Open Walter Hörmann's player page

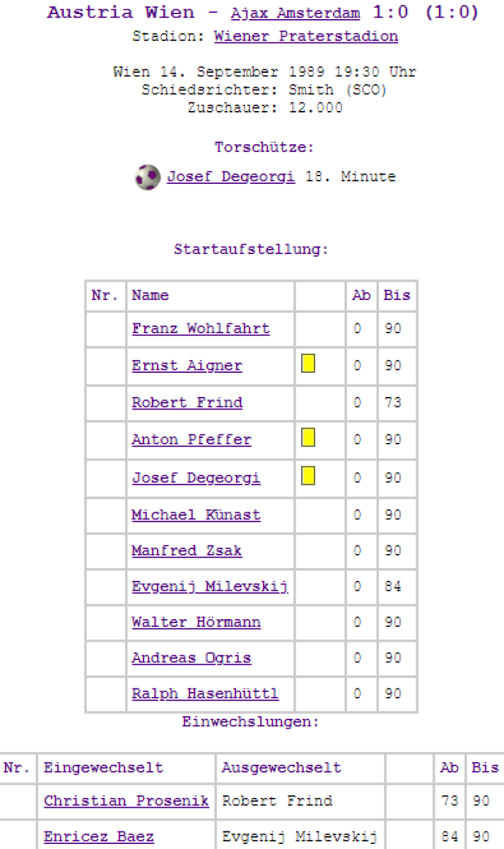(196, 623)
